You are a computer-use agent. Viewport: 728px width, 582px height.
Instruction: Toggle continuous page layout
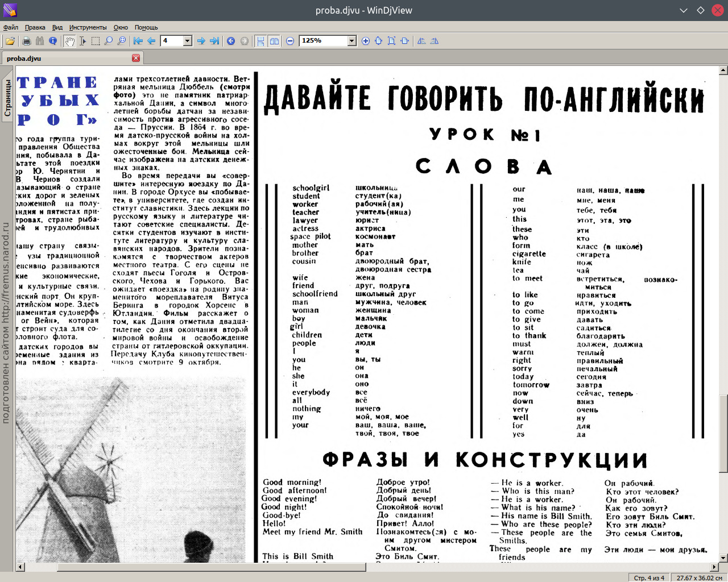click(x=260, y=41)
